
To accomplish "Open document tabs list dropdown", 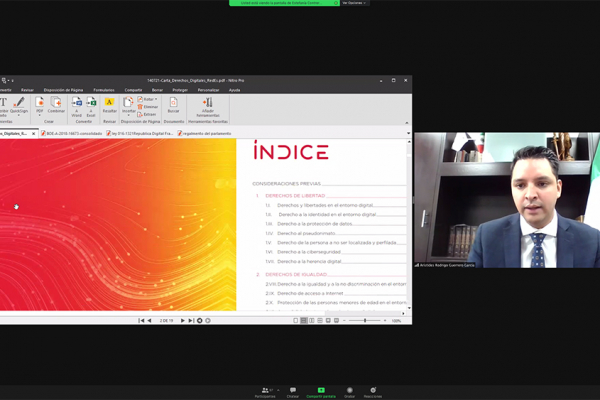I will pyautogui.click(x=408, y=134).
